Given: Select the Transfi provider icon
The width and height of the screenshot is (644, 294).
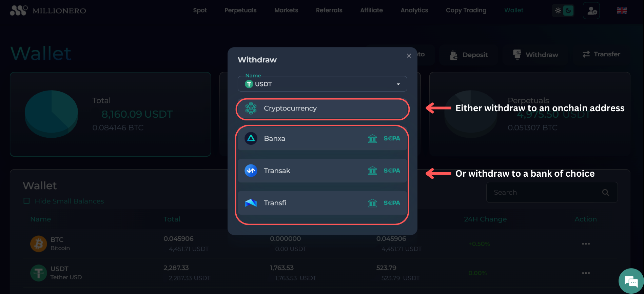Looking at the screenshot, I should pos(251,203).
